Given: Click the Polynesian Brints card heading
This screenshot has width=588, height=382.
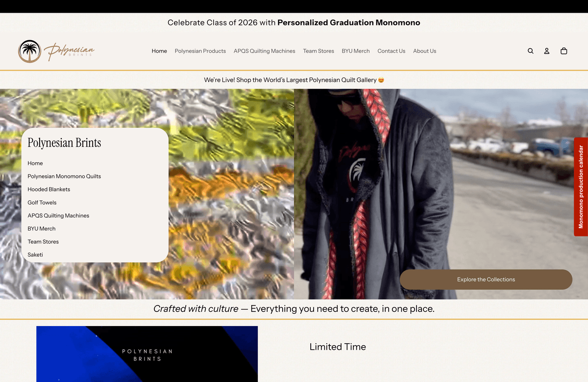Looking at the screenshot, I should pos(64,143).
